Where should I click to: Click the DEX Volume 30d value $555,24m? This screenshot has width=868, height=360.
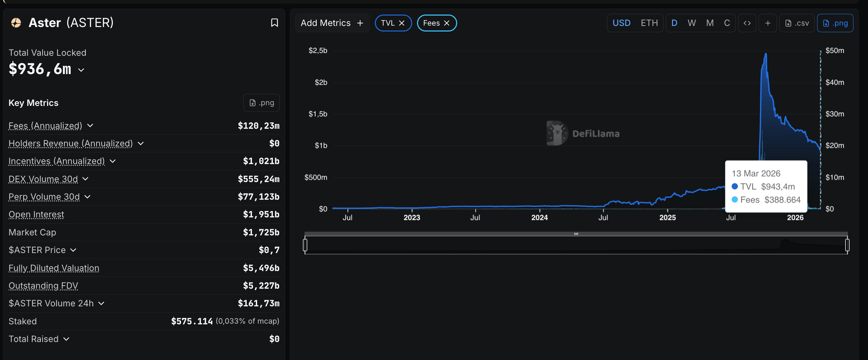coord(259,179)
